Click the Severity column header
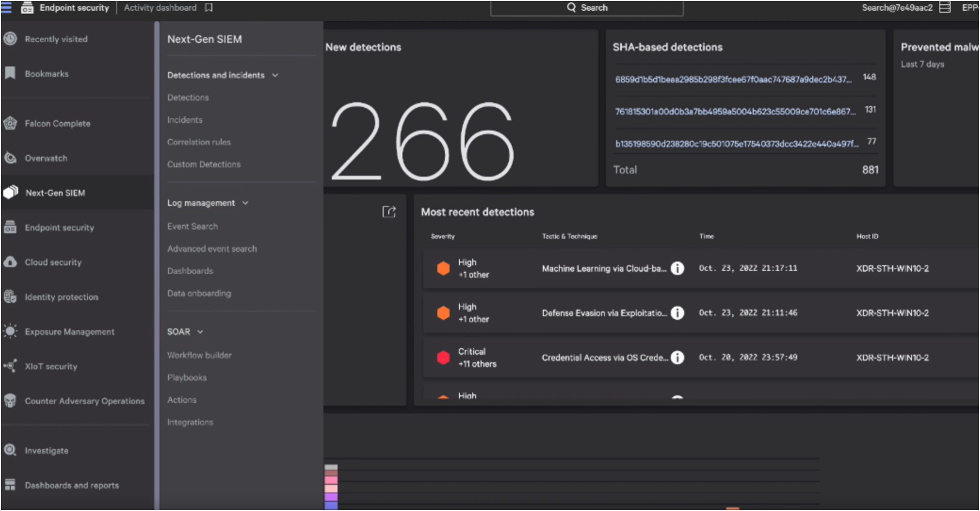 [442, 236]
